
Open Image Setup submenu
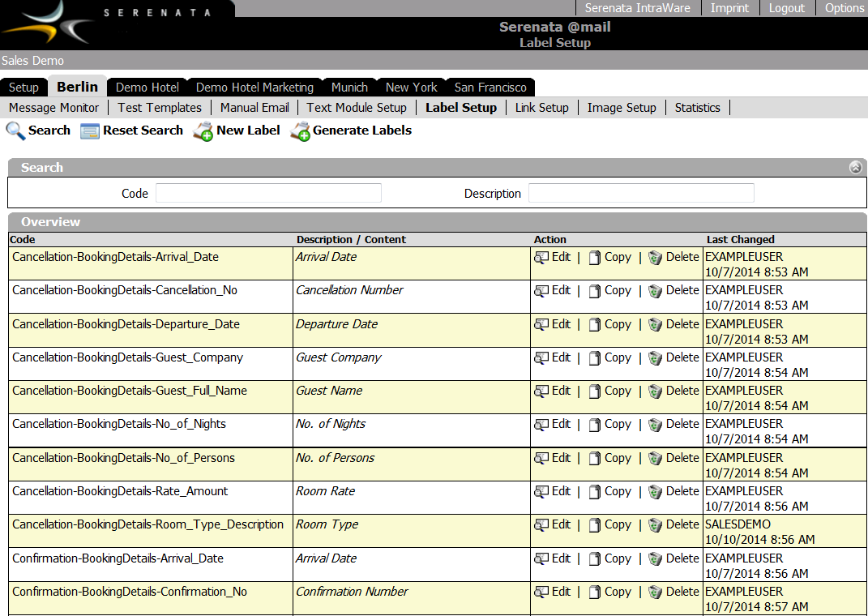coord(622,108)
